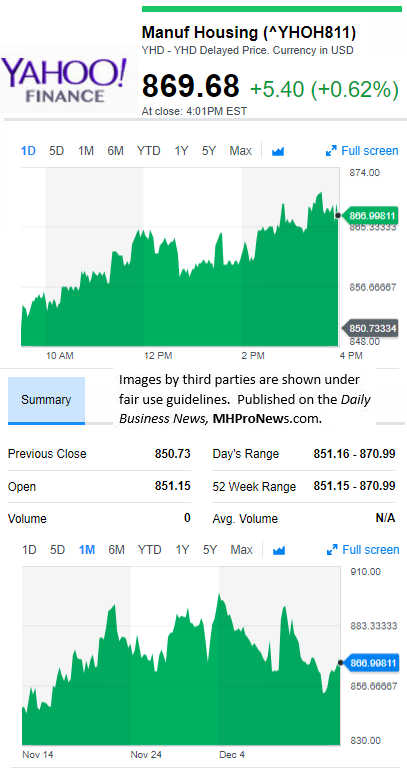This screenshot has width=407, height=773.
Task: Select 1Y range on the lower chart
Action: pyautogui.click(x=182, y=549)
